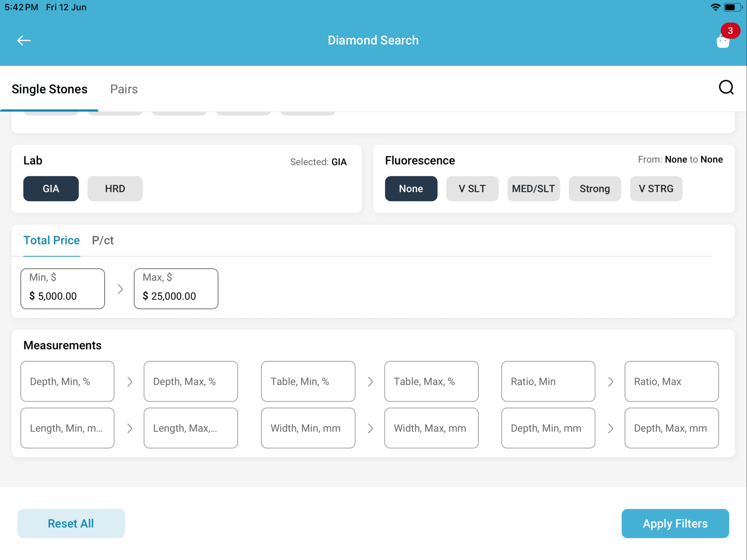This screenshot has height=560, width=747.
Task: Focus the Depth, Min, % field
Action: (67, 381)
